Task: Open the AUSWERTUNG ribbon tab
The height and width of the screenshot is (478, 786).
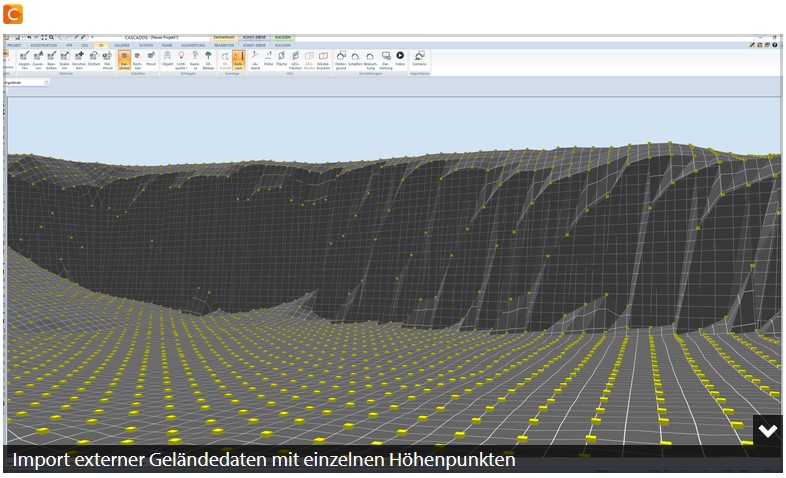Action: pos(193,45)
